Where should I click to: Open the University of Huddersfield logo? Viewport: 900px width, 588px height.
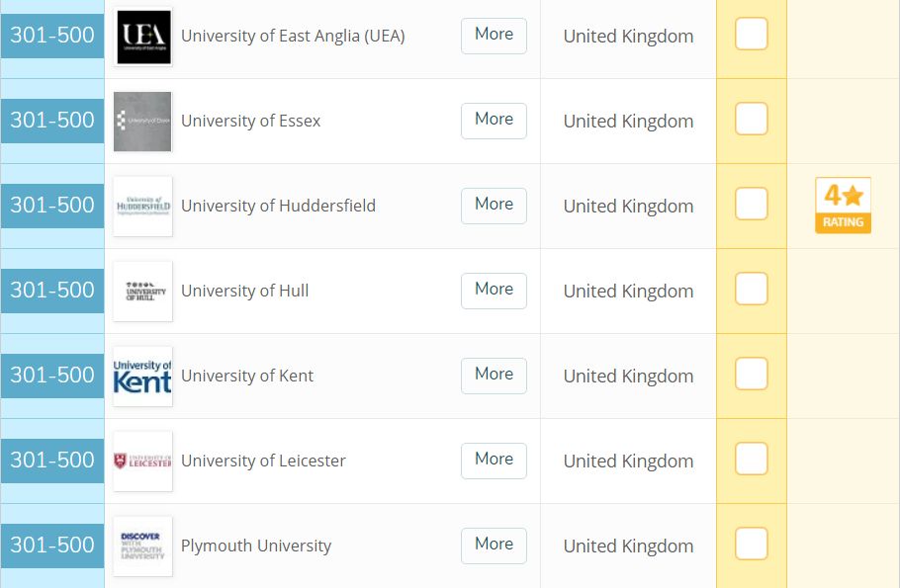(143, 206)
